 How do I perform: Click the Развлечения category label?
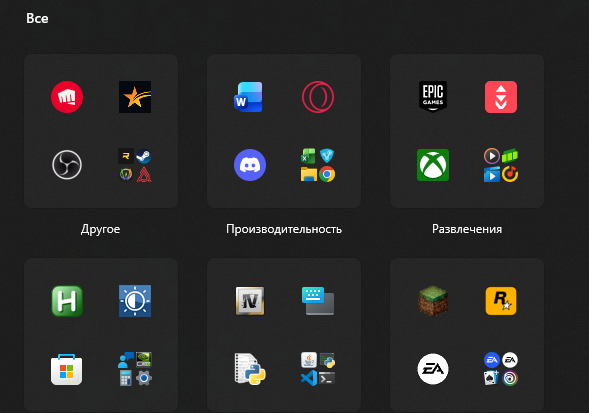point(467,229)
